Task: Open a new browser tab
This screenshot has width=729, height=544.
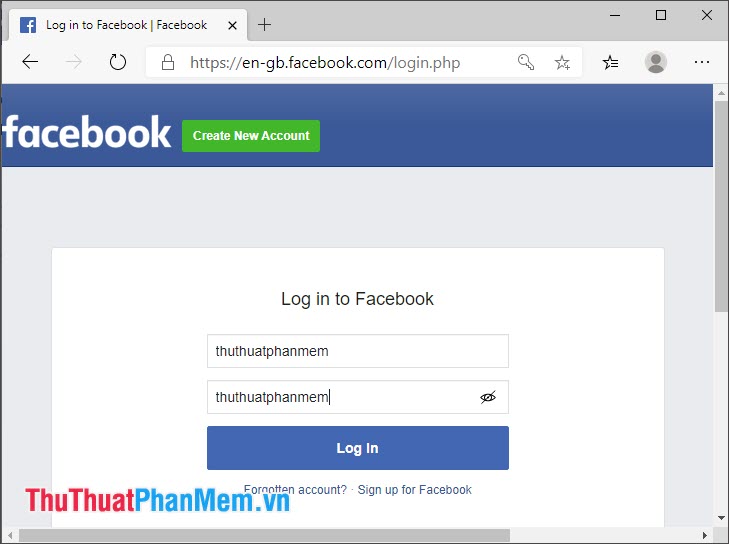Action: pos(264,25)
